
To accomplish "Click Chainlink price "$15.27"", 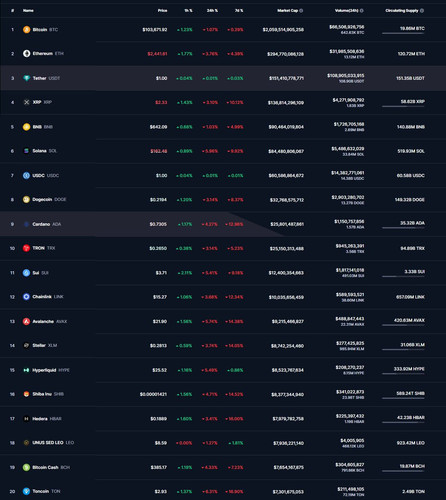I will [160, 297].
